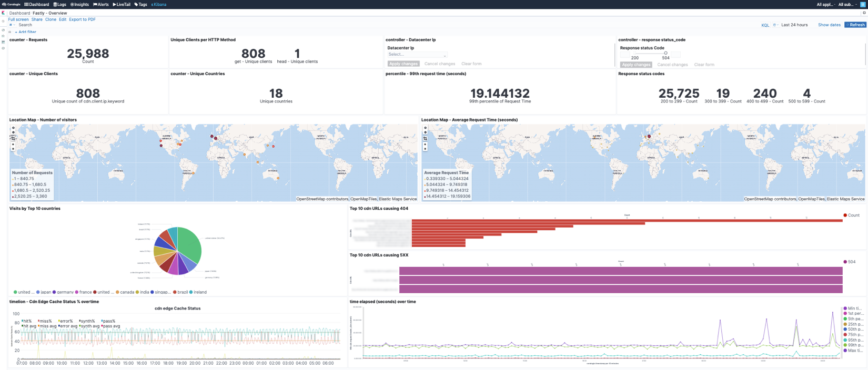Toggle the brazil legend entry

click(x=180, y=292)
